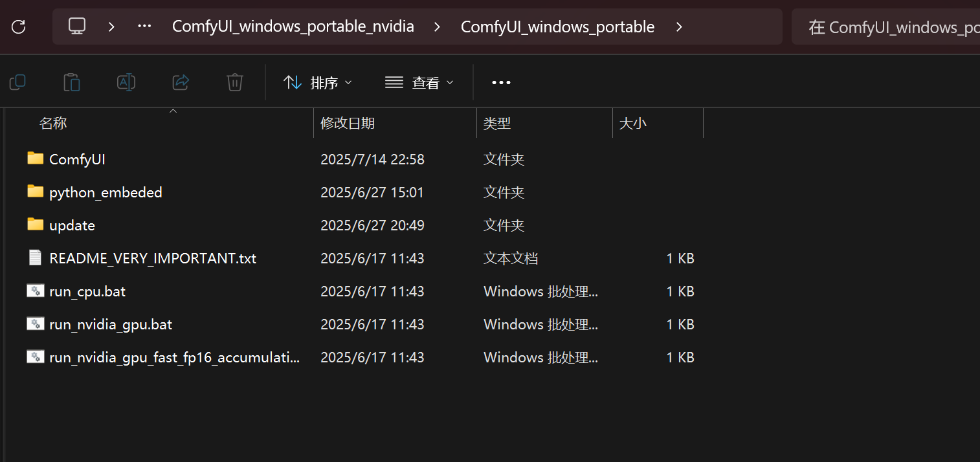Sort by 名称 column header

[x=53, y=123]
